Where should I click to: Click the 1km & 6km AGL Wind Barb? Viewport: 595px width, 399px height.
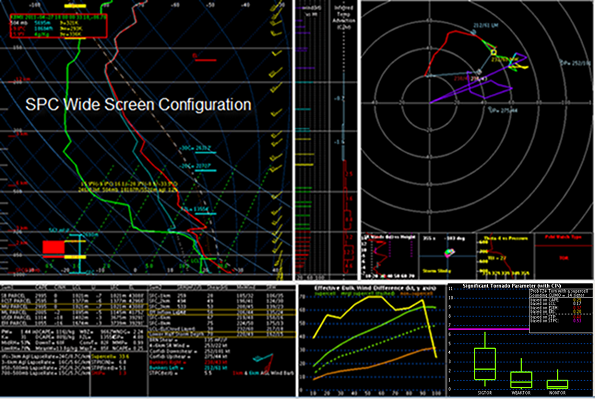coord(263,373)
